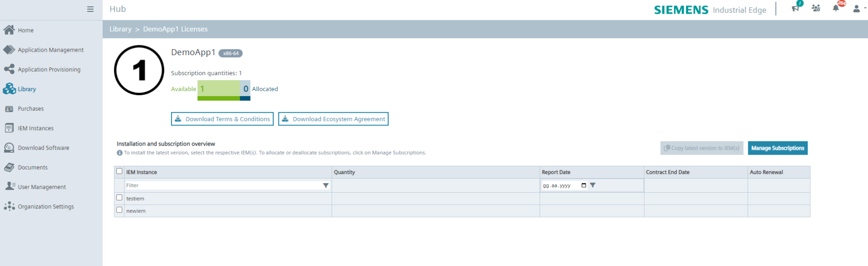
Task: Open the Report Date calendar picker icon
Action: tap(584, 185)
